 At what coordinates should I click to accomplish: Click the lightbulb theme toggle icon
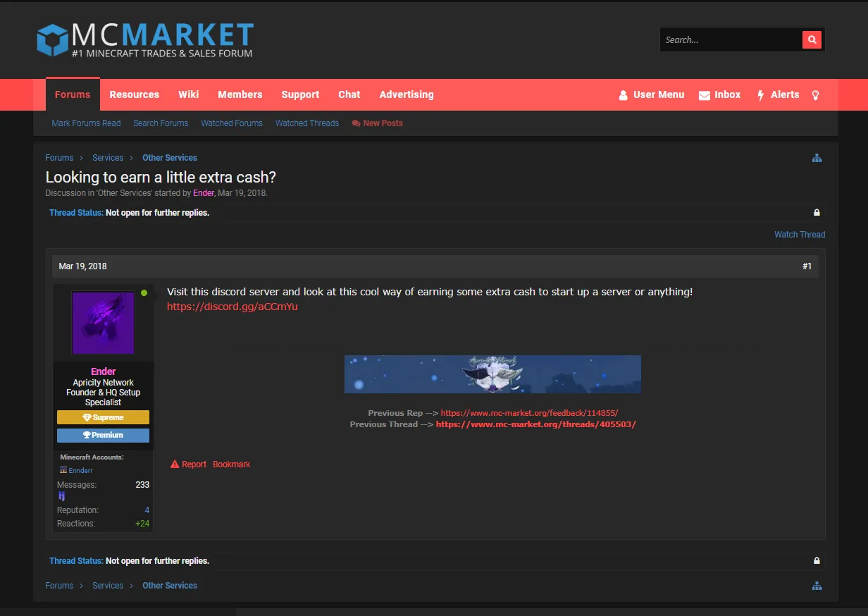click(816, 94)
